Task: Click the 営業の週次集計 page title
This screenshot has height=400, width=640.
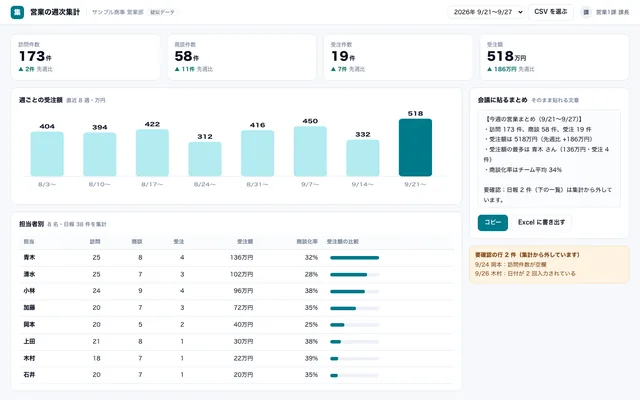Action: (55, 12)
